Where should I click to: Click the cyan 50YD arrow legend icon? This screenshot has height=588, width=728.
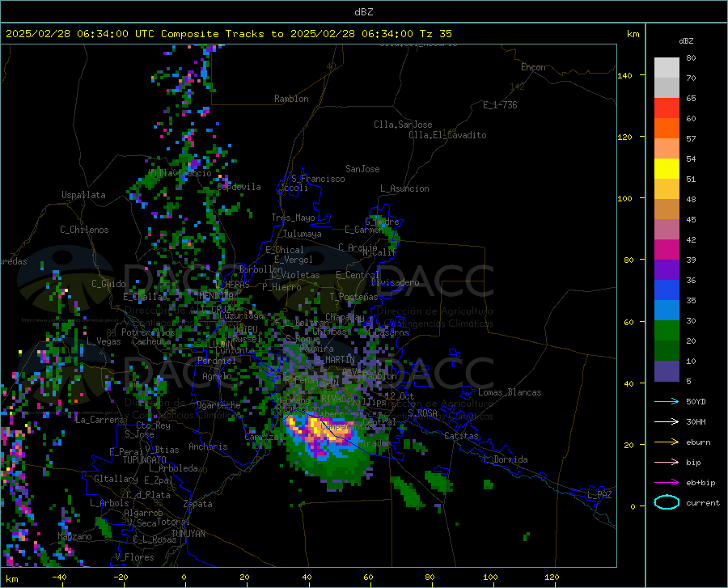coord(667,401)
